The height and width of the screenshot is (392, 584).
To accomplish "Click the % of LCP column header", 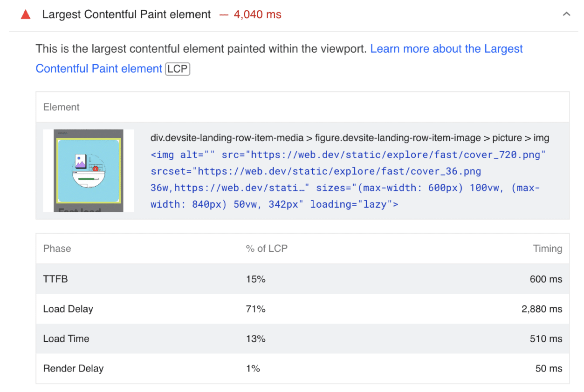I will pyautogui.click(x=266, y=249).
